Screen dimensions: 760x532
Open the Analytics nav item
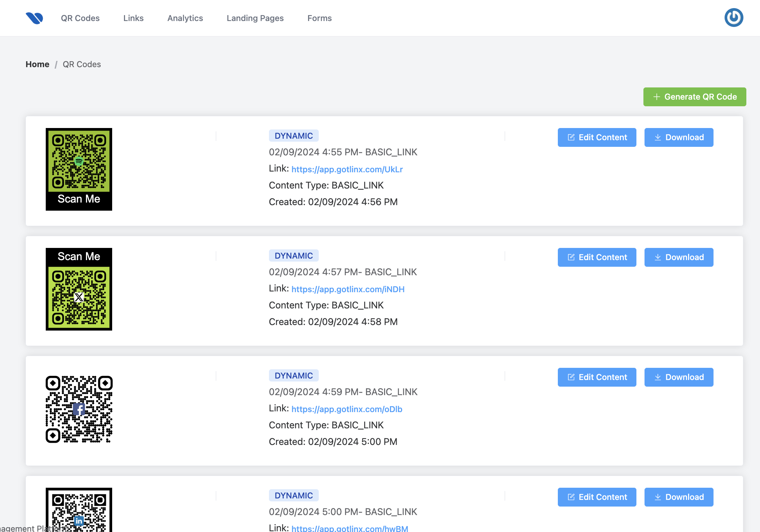(x=185, y=18)
